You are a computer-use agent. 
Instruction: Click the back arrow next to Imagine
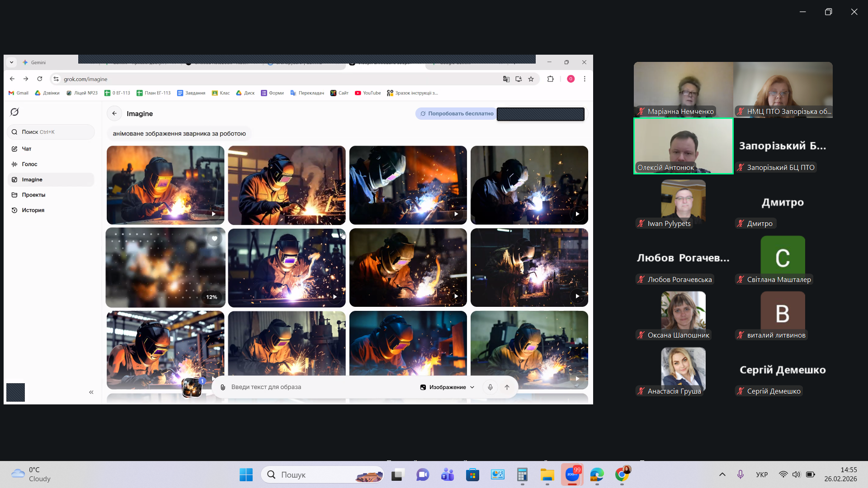click(x=114, y=113)
